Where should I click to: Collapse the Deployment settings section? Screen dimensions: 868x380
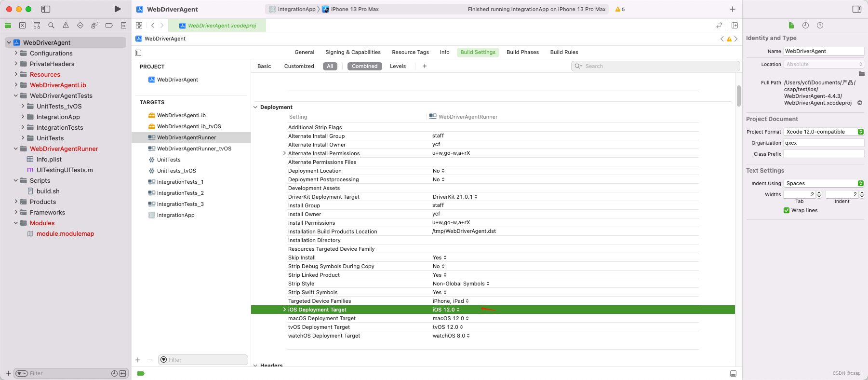pos(255,107)
